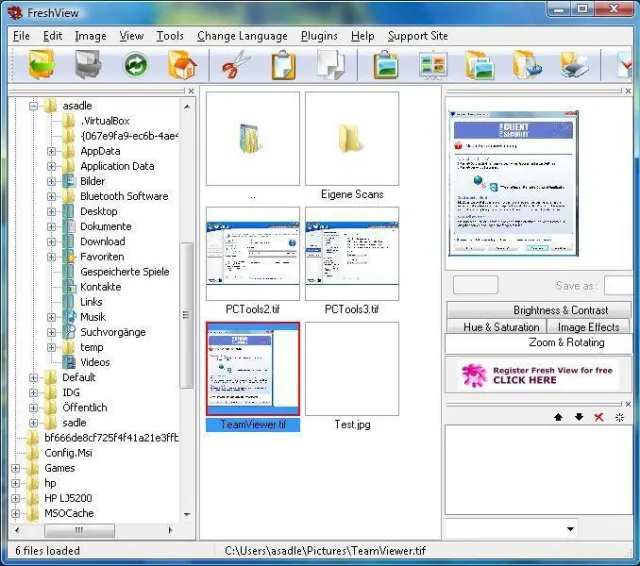
Task: Open the Plugins menu
Action: coord(319,36)
